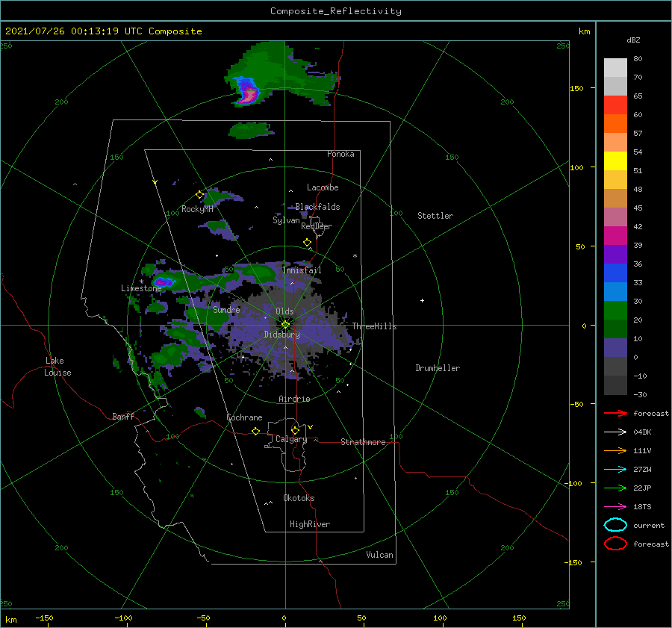The height and width of the screenshot is (628, 672).
Task: Click the radar center diamond near Didsbury
Action: coord(285,325)
